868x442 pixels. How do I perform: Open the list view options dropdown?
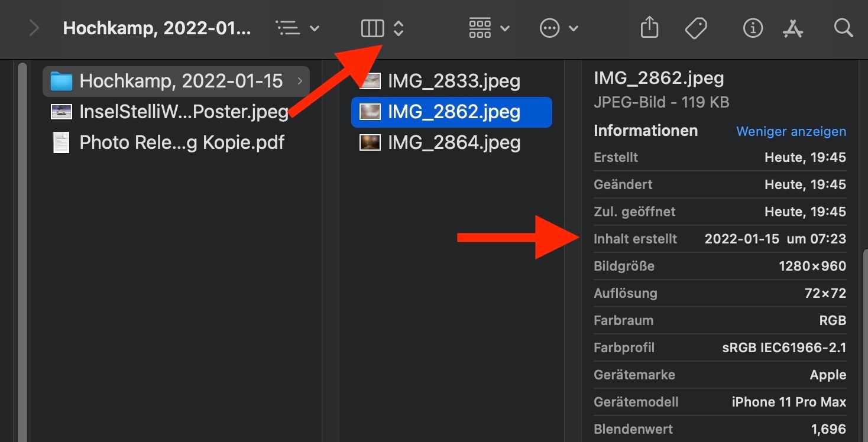(x=299, y=28)
